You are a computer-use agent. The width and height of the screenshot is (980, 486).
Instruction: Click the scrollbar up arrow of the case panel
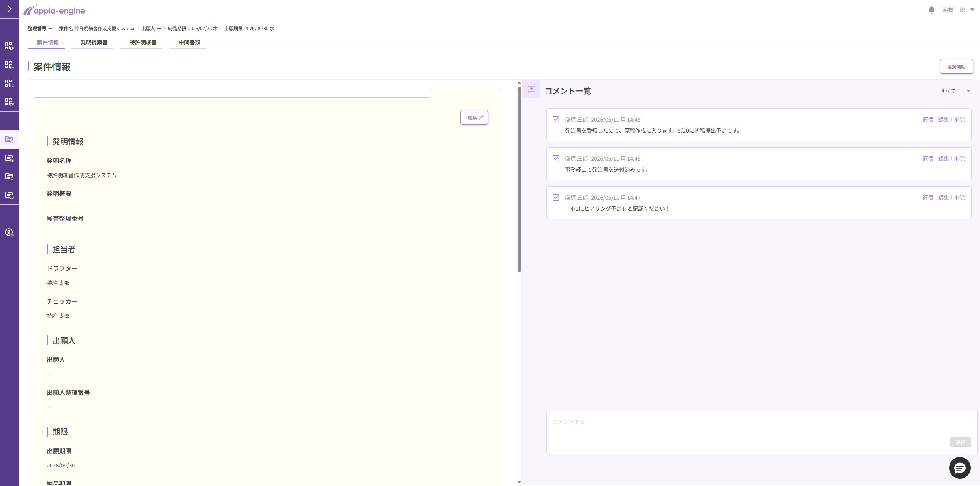click(519, 83)
